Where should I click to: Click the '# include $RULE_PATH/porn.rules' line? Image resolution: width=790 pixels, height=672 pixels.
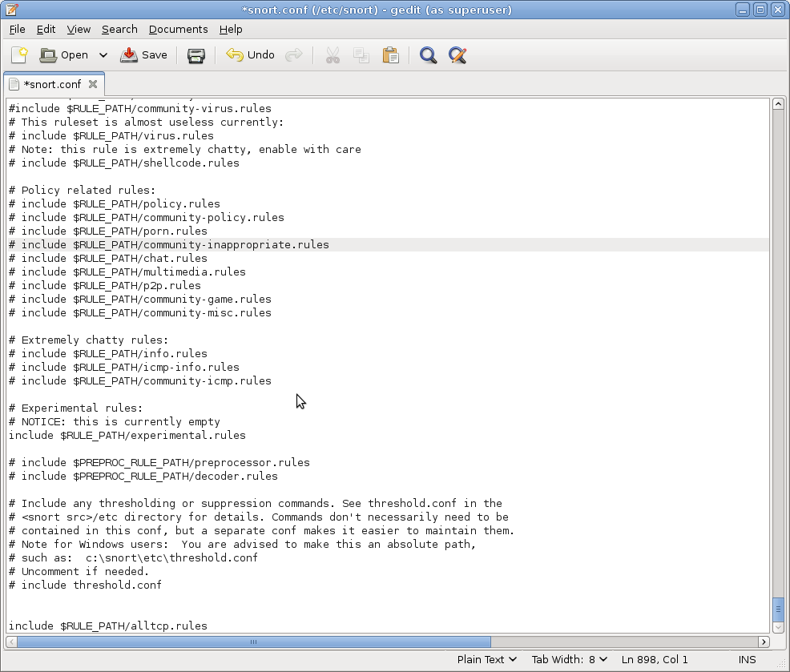coord(108,231)
